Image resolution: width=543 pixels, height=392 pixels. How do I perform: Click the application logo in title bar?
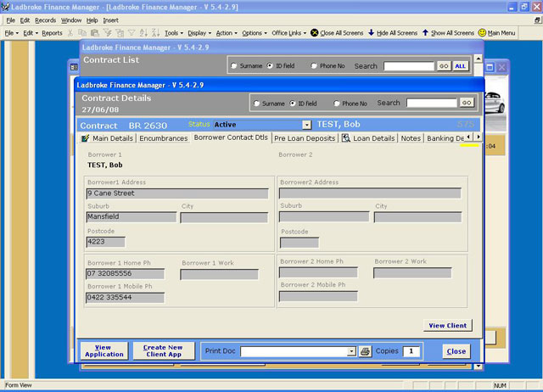click(5, 7)
